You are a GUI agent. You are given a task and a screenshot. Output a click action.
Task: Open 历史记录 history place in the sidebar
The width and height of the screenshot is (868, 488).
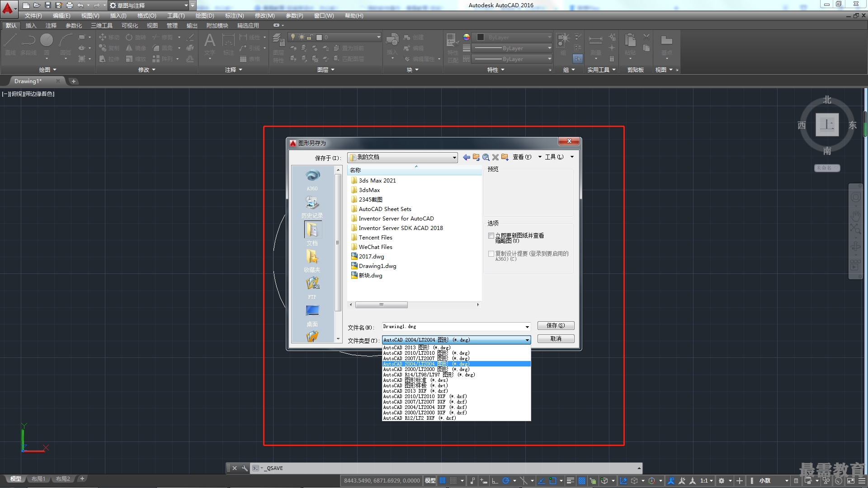(x=312, y=207)
